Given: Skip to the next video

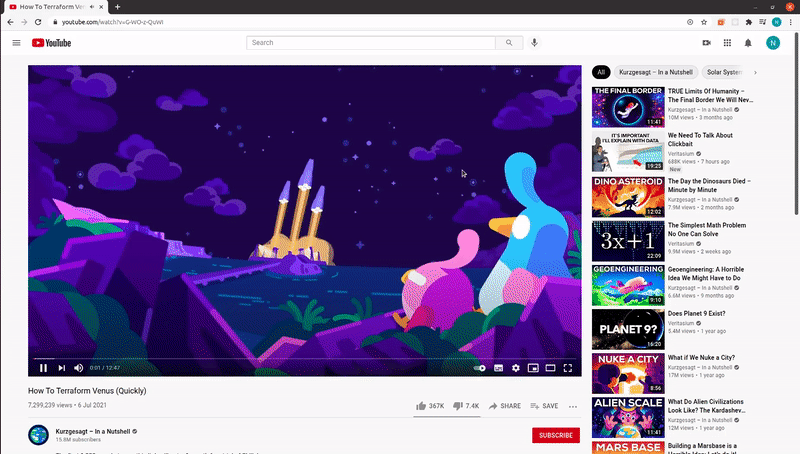Looking at the screenshot, I should point(61,368).
